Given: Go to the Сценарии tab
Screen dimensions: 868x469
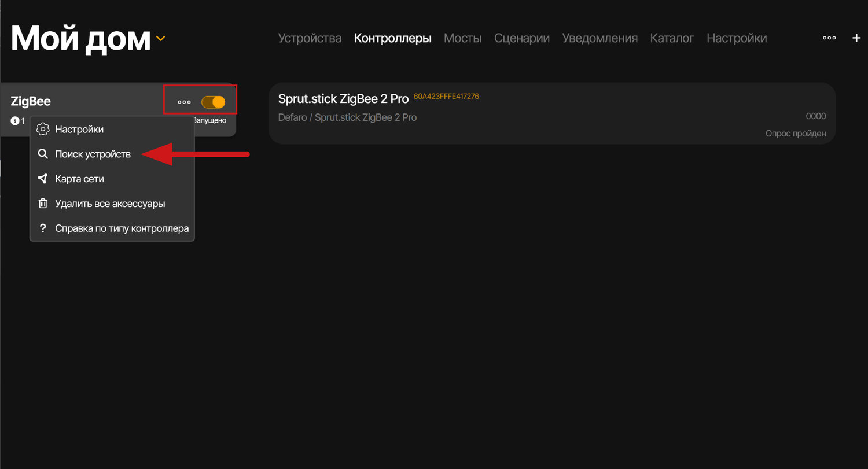Looking at the screenshot, I should 521,38.
